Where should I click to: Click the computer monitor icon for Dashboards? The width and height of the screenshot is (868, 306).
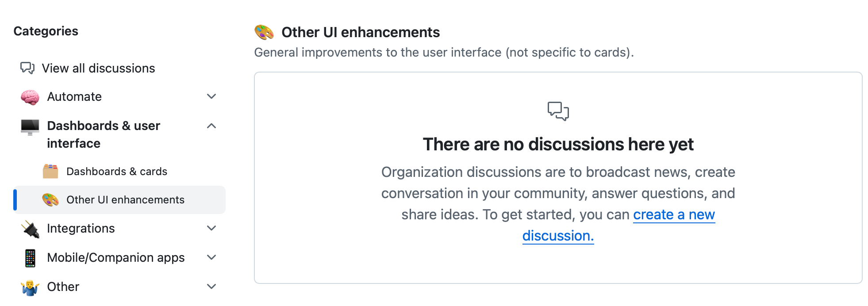(x=30, y=127)
